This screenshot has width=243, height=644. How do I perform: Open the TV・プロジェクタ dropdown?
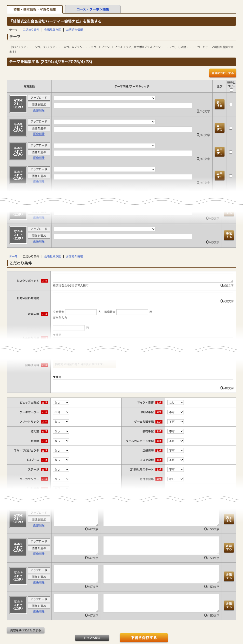pos(61,450)
